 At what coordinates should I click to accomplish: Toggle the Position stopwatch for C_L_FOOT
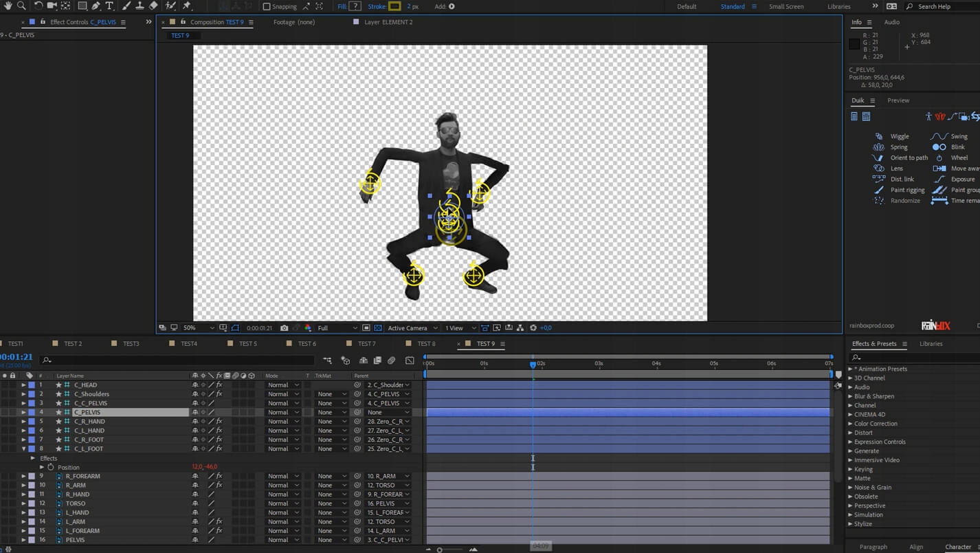click(x=50, y=467)
